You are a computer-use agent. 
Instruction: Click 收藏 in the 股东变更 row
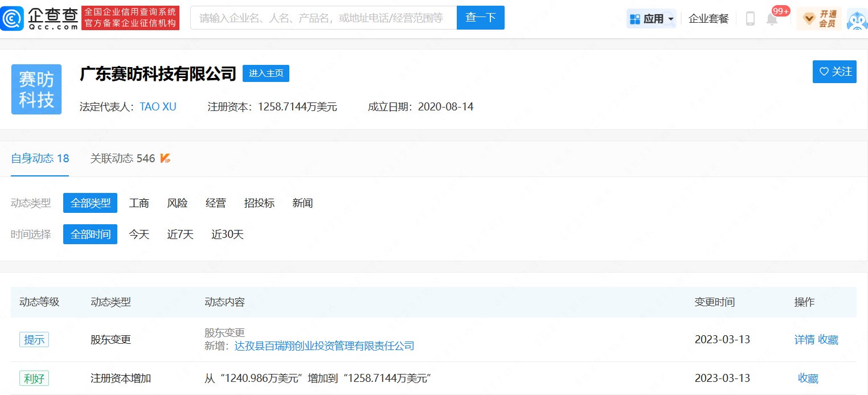tap(828, 340)
